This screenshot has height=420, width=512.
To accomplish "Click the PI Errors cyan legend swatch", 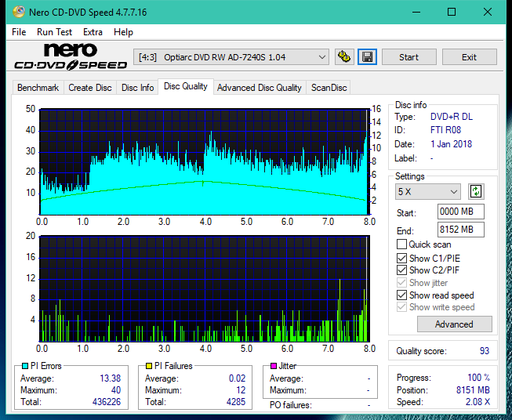I will pyautogui.click(x=25, y=366).
